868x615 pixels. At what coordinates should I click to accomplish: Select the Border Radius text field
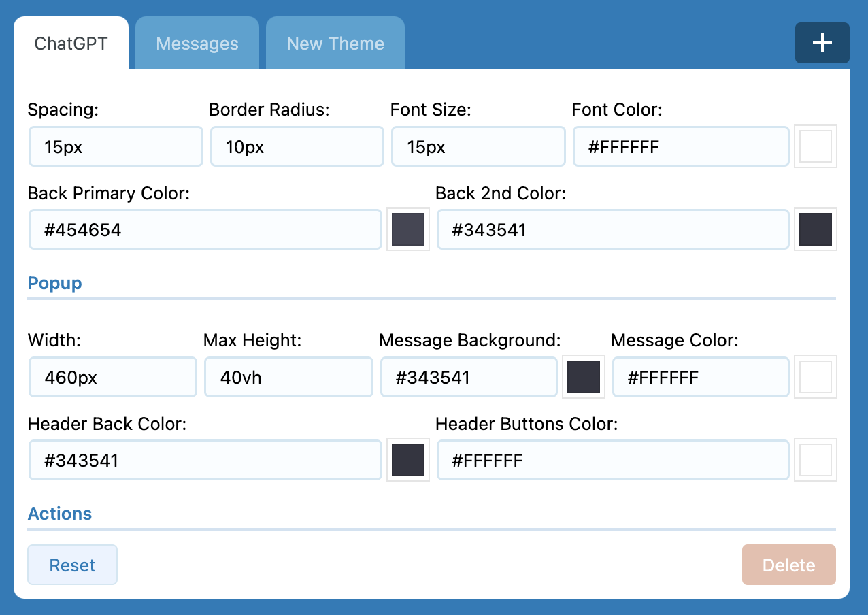297,146
